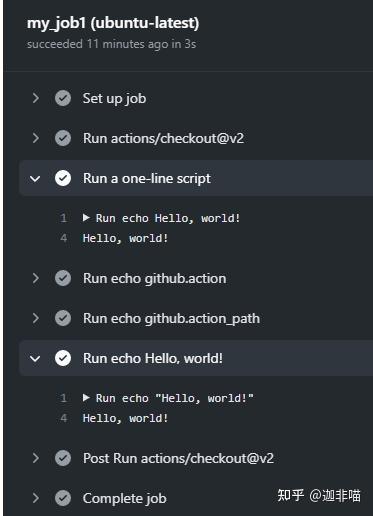Click the check icon beside Run echo github.action
This screenshot has height=516, width=373.
pyautogui.click(x=63, y=278)
